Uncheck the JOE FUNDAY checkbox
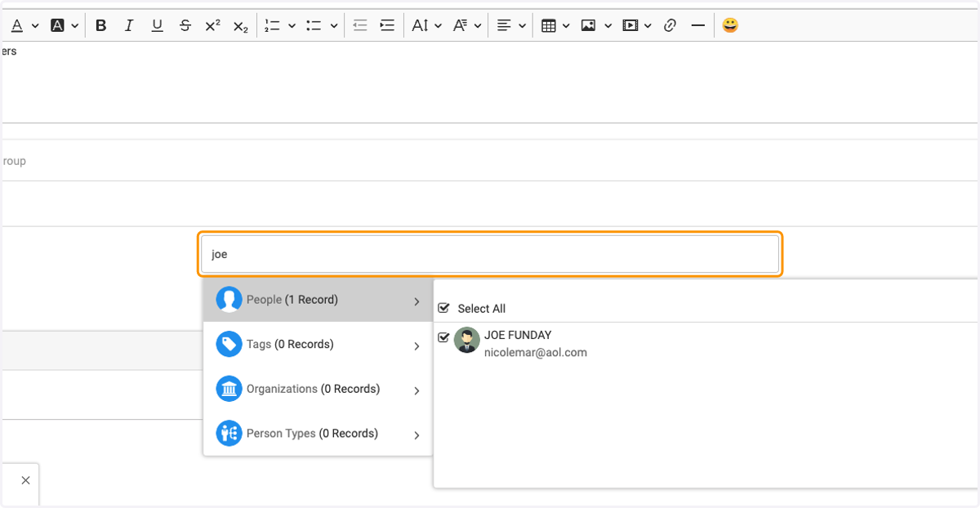The image size is (980, 508). (443, 336)
